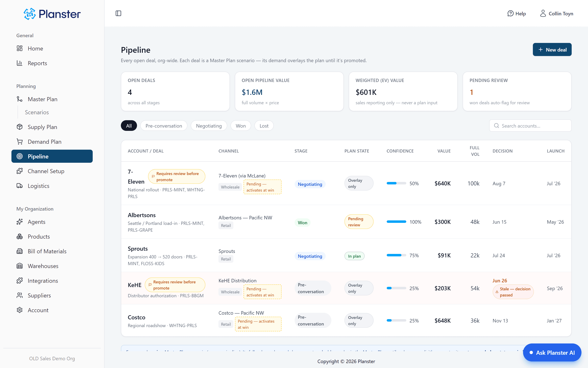The image size is (588, 368).
Task: Click the stale decision warning icon
Action: click(x=497, y=292)
